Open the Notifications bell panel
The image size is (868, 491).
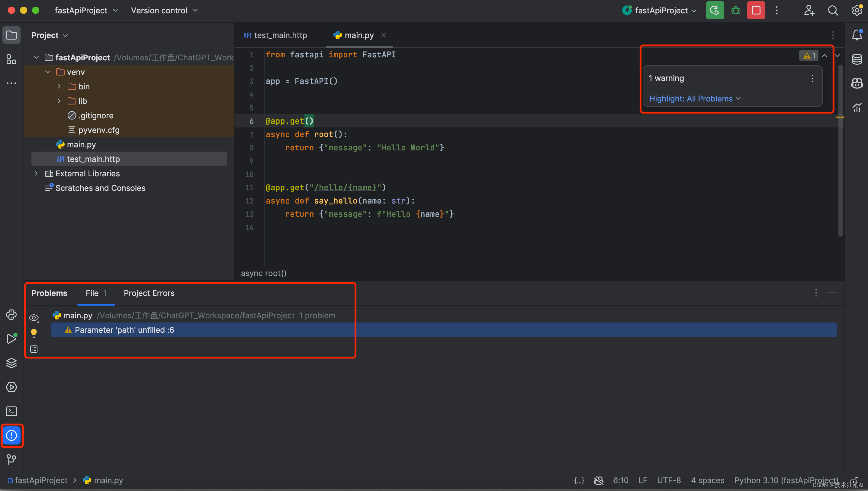[x=857, y=35]
